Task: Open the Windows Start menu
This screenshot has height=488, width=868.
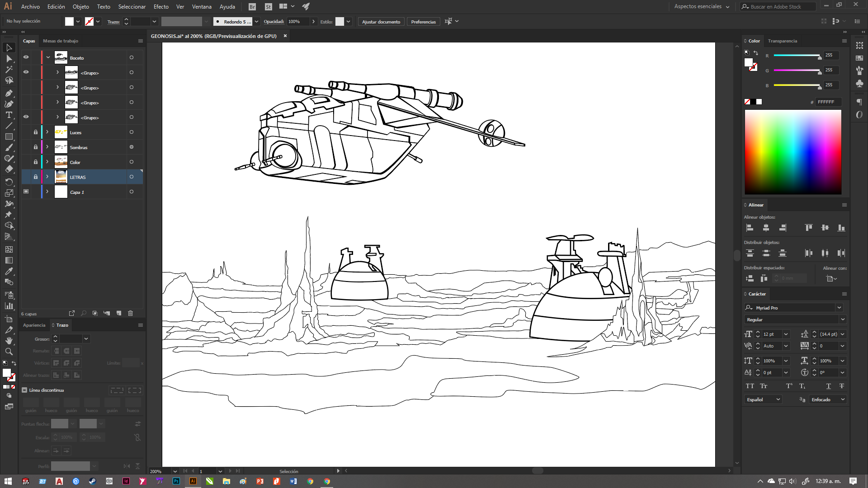Action: click(x=8, y=481)
